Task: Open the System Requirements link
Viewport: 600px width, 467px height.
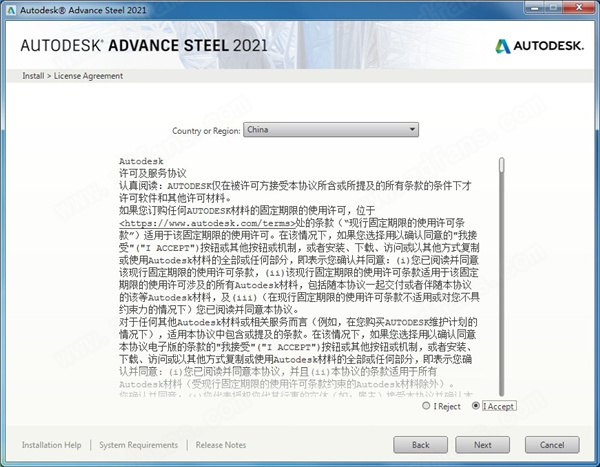Action: tap(139, 445)
